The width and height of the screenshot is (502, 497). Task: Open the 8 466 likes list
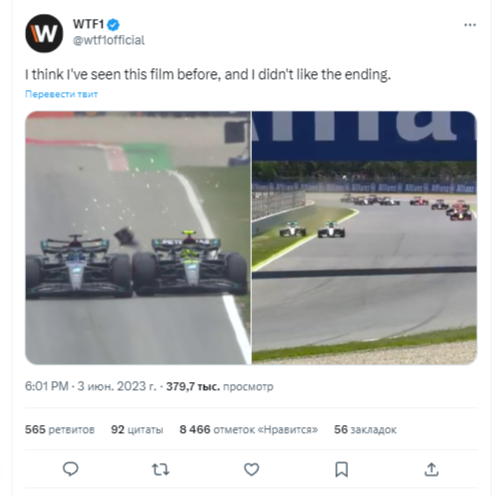249,429
